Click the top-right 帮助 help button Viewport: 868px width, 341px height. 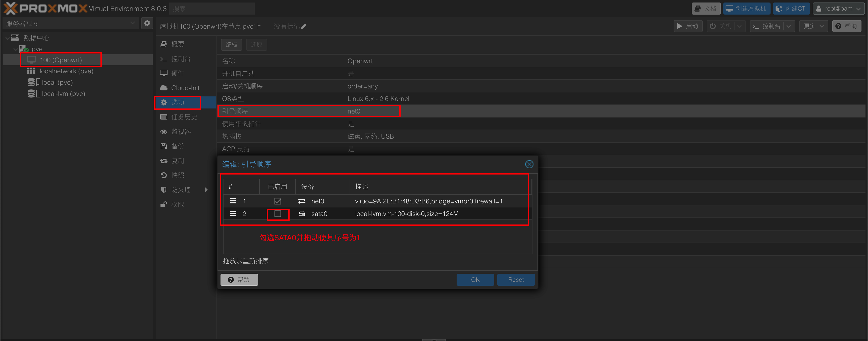click(x=846, y=26)
